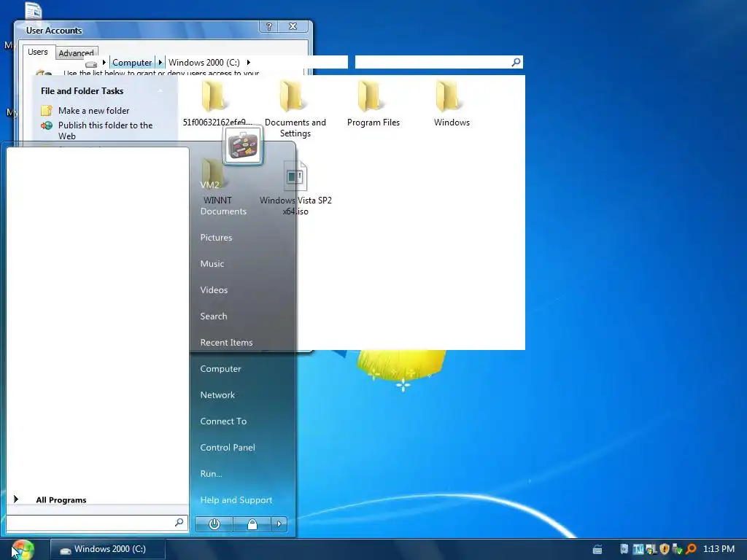The width and height of the screenshot is (747, 560).
Task: Expand the arrow after Windows 2000 (C:)
Action: [249, 63]
